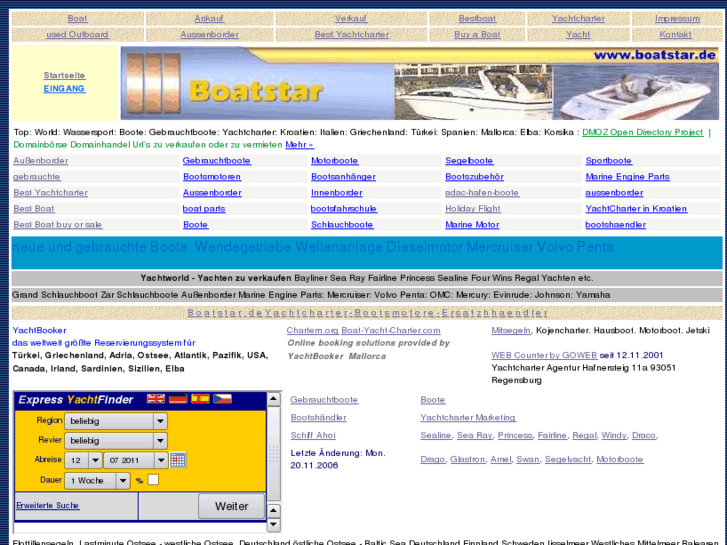Open the bootsfahrschule link

[x=344, y=209]
